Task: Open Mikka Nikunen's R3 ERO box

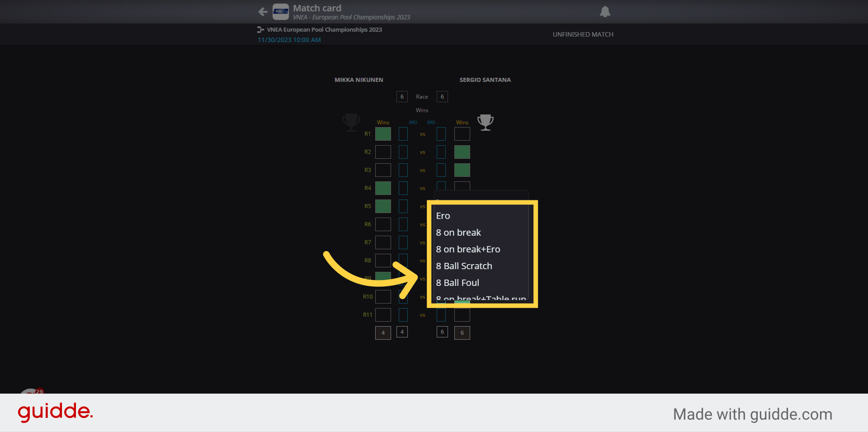Action: [403, 170]
